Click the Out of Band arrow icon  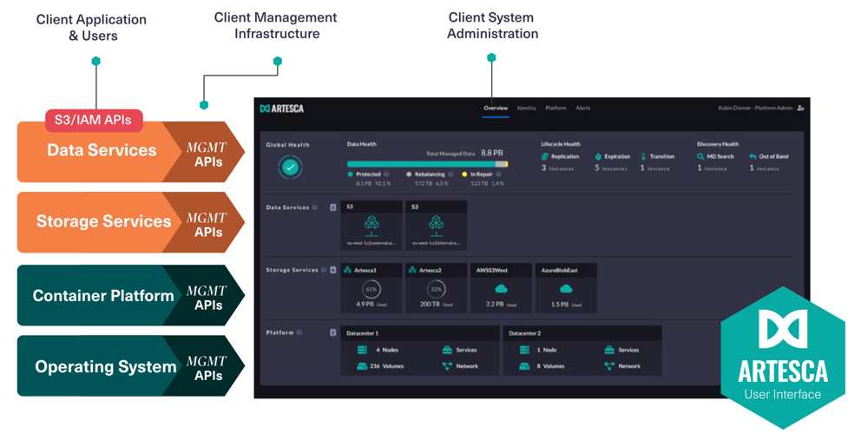point(753,156)
